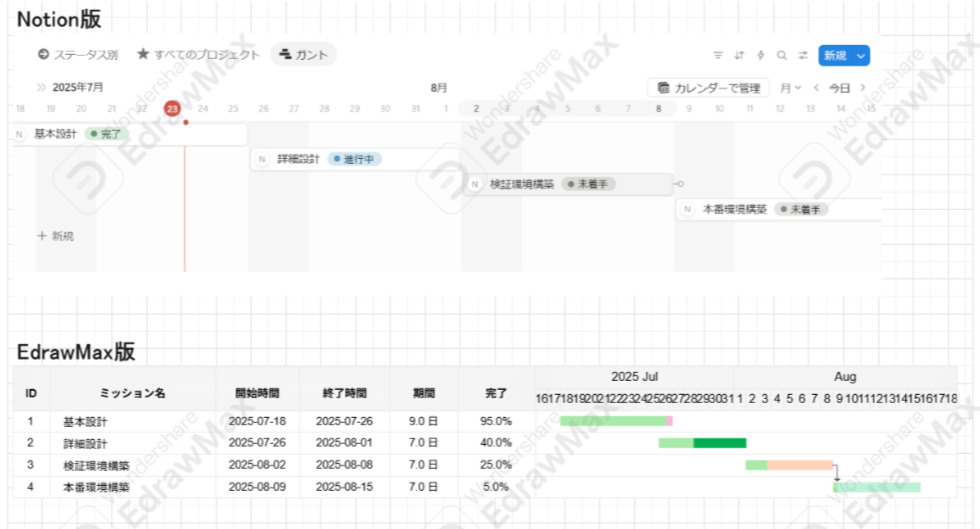Click the 2025 Jul month header
980x529 pixels.
click(634, 376)
